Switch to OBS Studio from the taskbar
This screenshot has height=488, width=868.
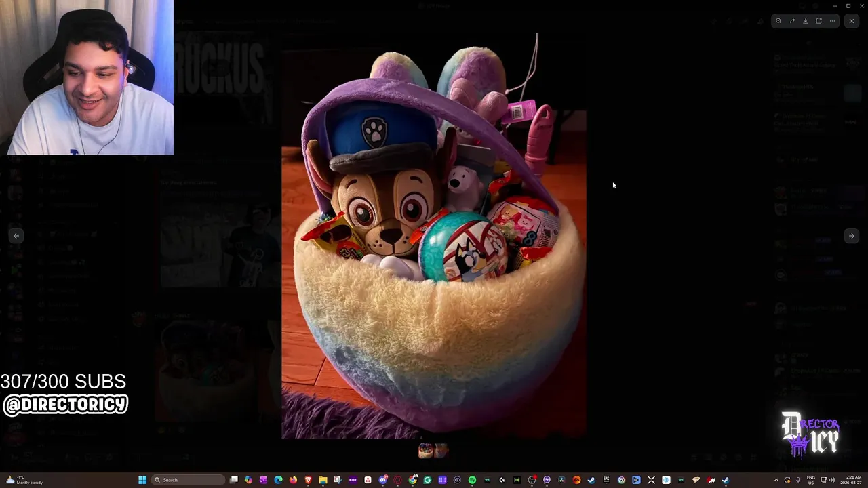click(532, 480)
